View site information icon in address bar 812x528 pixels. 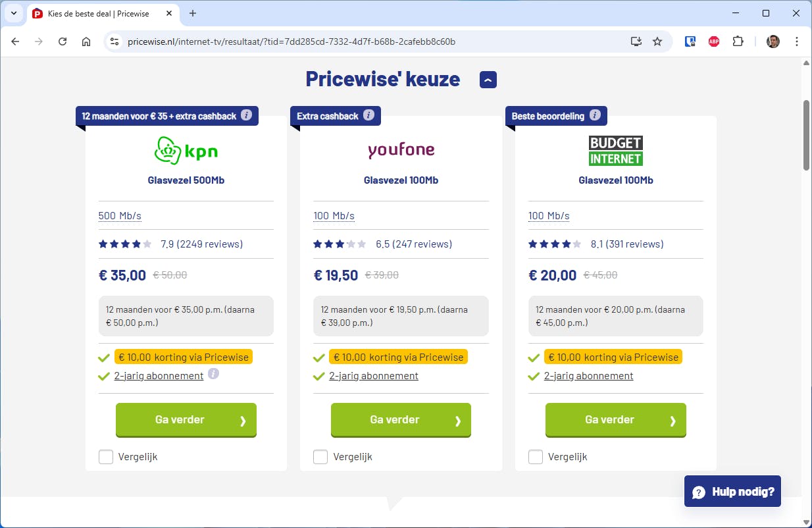tap(114, 41)
